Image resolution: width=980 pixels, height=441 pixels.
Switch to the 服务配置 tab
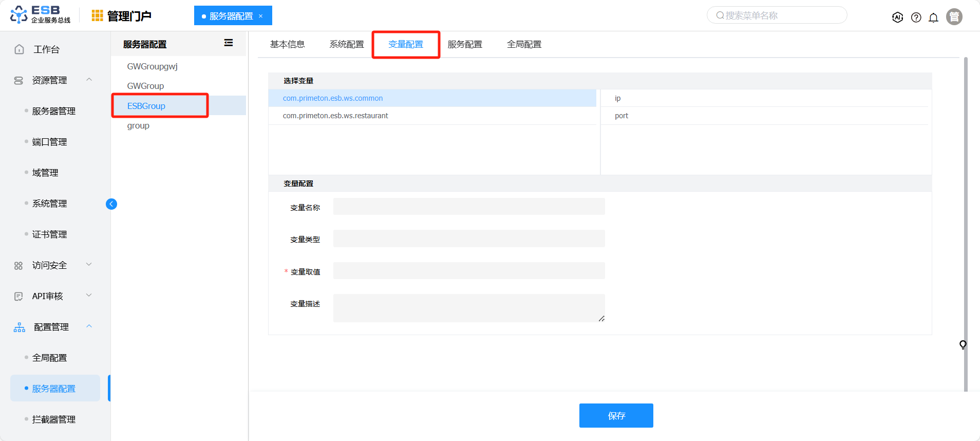pyautogui.click(x=464, y=45)
